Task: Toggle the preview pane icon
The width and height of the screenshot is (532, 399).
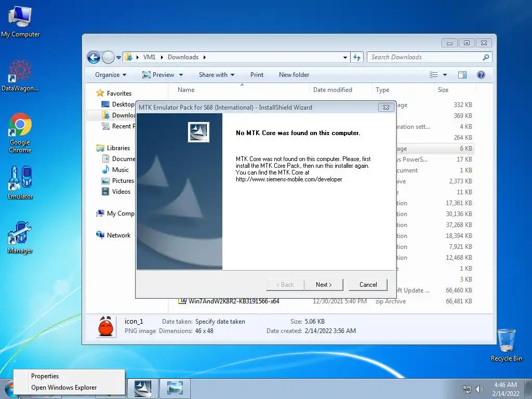Action: click(462, 75)
